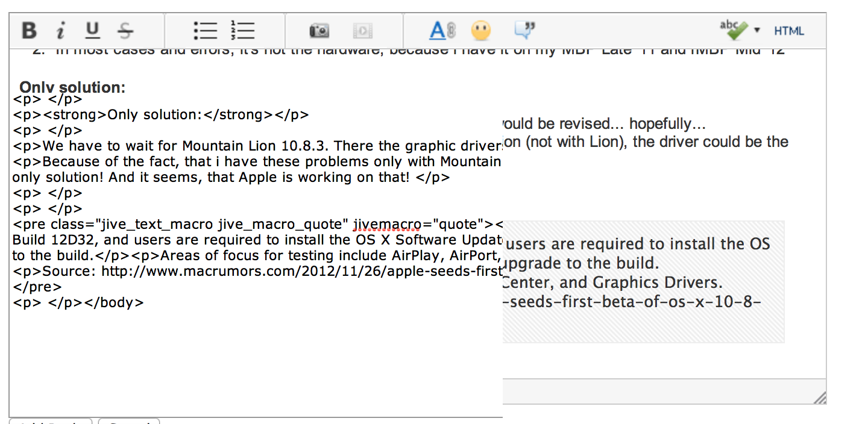
Task: Click the greyed-out insert video icon
Action: tap(363, 30)
